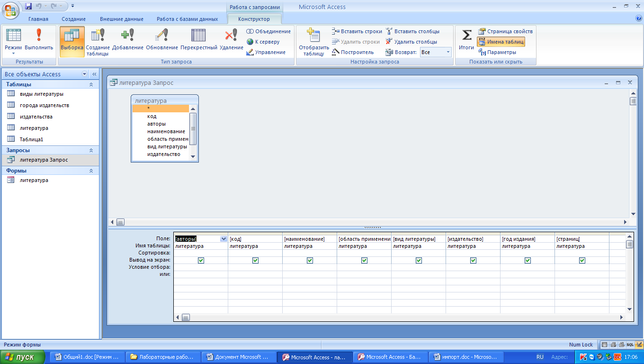Open the Внешние данные tab
Screen dimensions: 644x364
coord(122,19)
